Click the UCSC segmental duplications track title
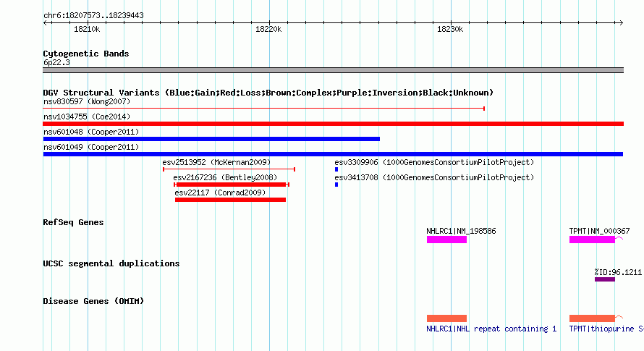The width and height of the screenshot is (644, 351). [x=111, y=263]
